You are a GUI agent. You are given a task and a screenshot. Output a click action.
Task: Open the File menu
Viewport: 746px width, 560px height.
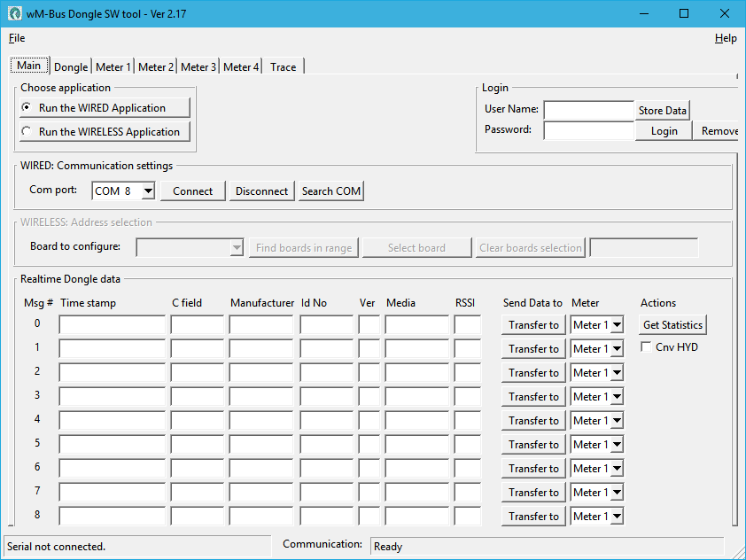[x=17, y=38]
